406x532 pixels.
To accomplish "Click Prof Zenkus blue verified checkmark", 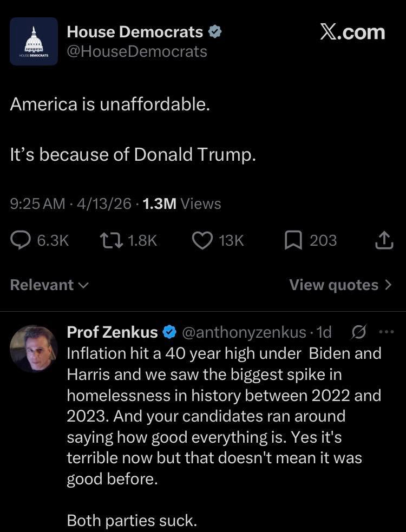I will tap(169, 331).
